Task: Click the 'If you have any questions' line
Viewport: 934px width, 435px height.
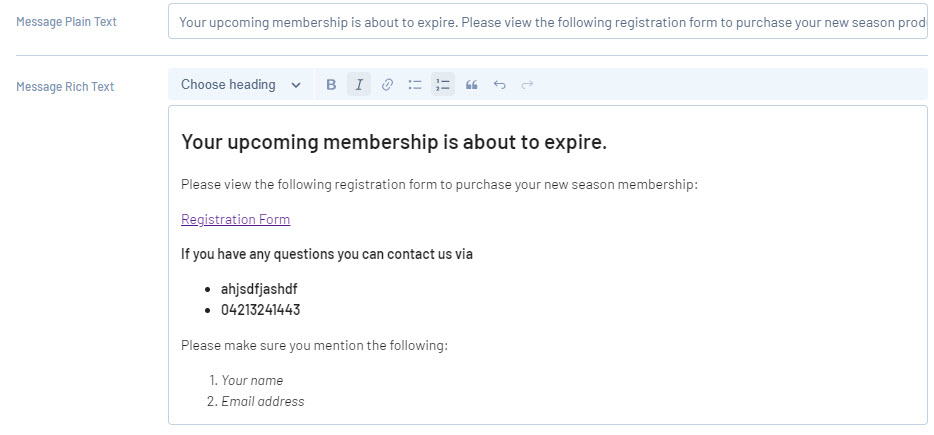Action: pos(327,254)
